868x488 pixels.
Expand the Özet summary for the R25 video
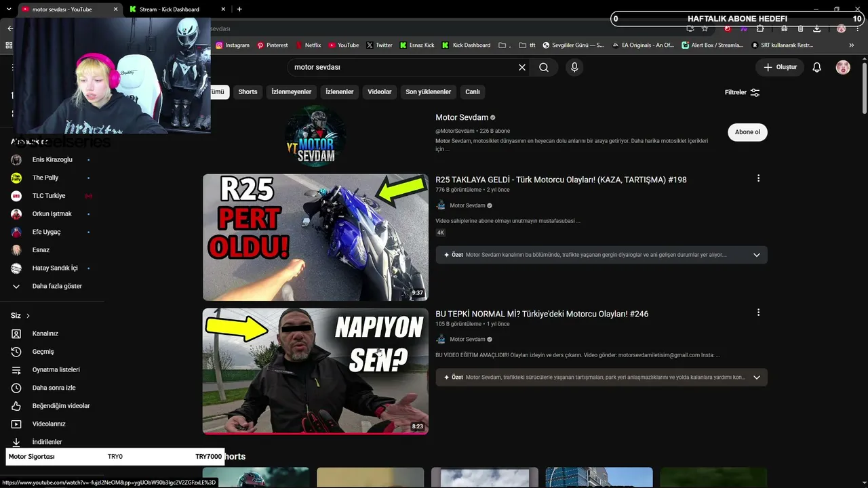[757, 255]
